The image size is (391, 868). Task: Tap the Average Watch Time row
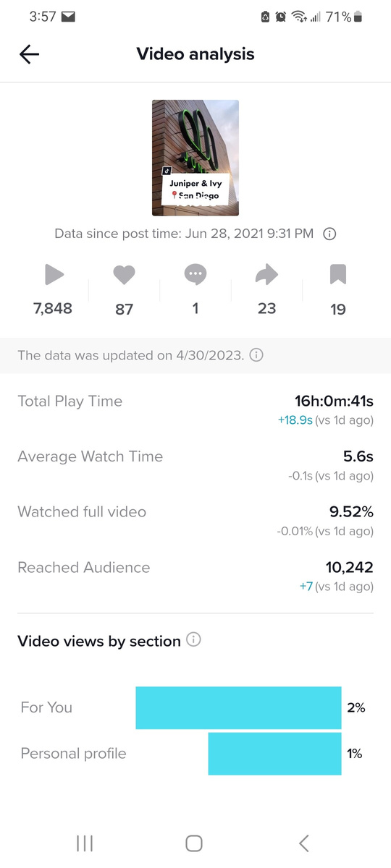(195, 465)
